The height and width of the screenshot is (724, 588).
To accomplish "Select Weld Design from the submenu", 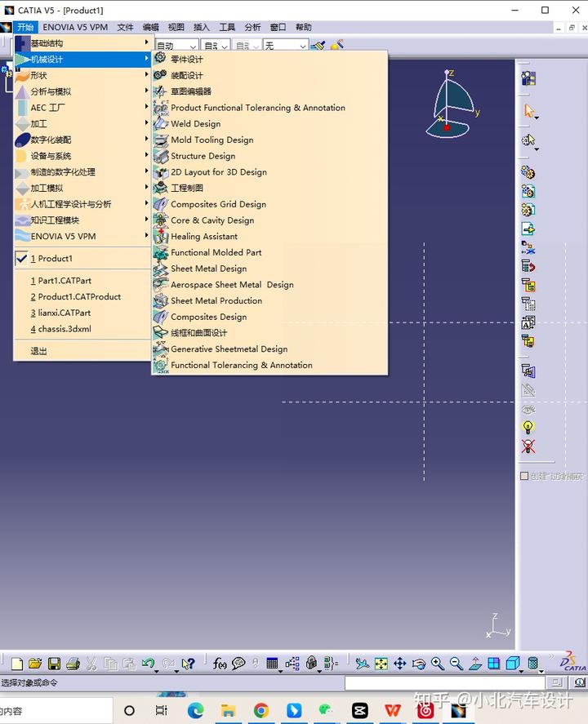I will click(x=269, y=124).
